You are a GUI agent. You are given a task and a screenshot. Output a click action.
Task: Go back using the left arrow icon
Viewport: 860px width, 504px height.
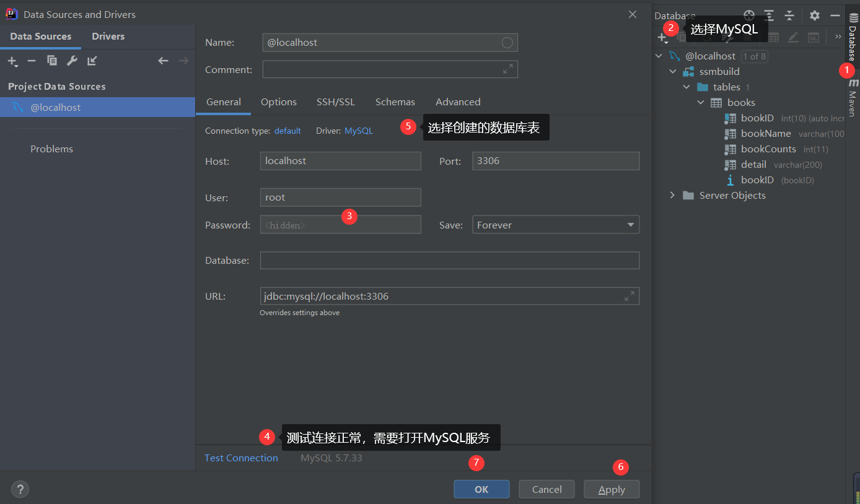click(x=163, y=61)
